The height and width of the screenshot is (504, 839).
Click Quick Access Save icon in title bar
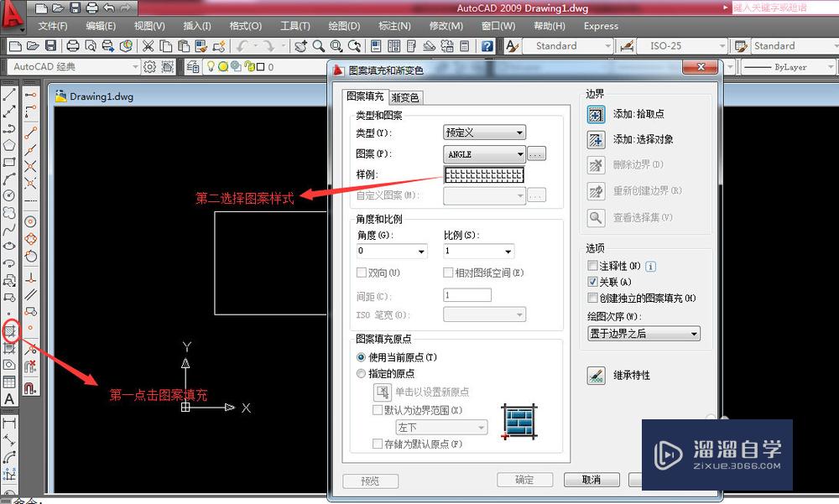click(75, 8)
